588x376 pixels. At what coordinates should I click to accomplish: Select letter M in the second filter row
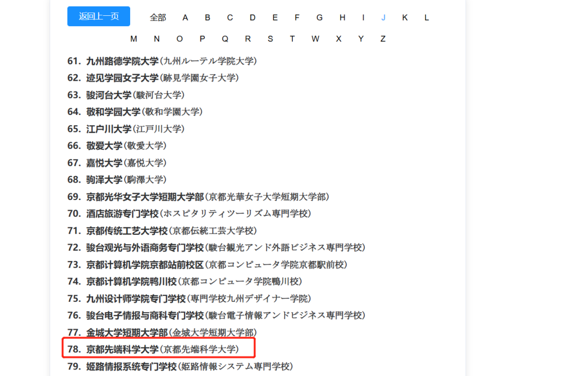pos(133,39)
